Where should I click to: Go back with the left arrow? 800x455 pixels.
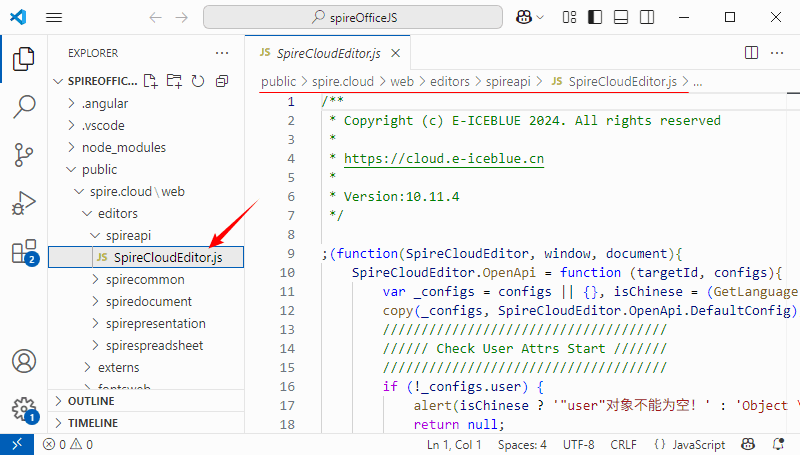(155, 18)
